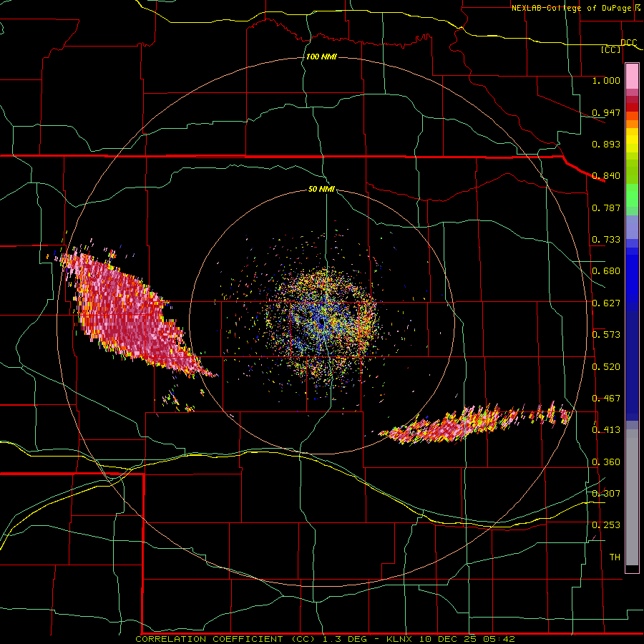Click the 0.520 scale label
644x644 pixels.
tap(606, 367)
